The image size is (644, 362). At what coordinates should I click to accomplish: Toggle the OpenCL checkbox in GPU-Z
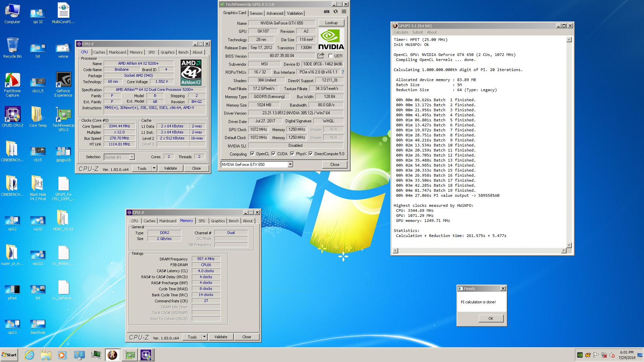[x=252, y=154]
